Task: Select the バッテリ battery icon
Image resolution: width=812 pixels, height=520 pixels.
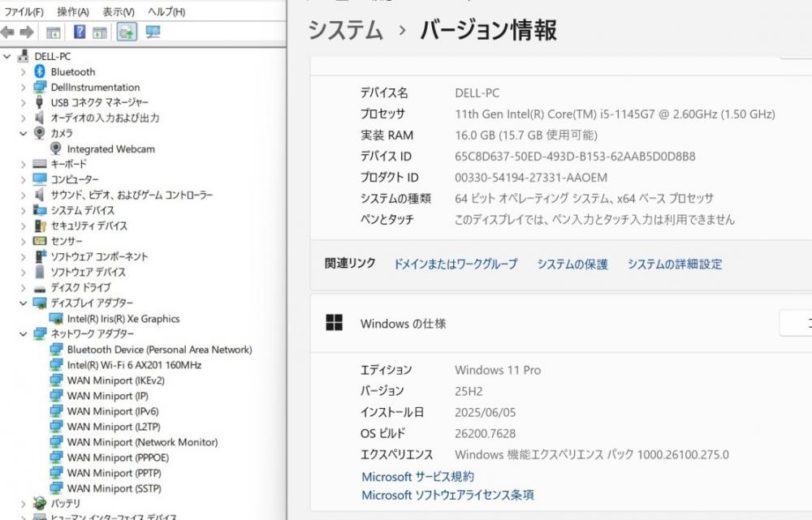Action: [x=39, y=503]
